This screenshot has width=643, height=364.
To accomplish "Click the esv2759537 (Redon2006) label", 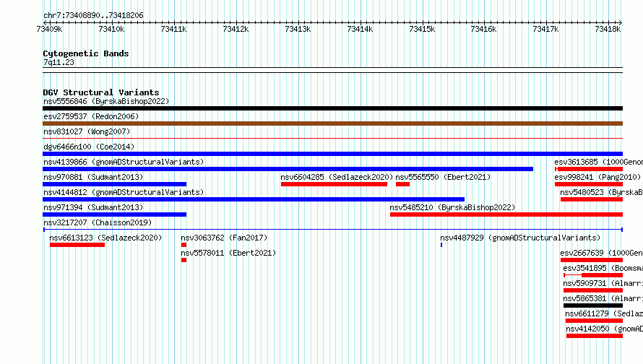I will coord(91,116).
